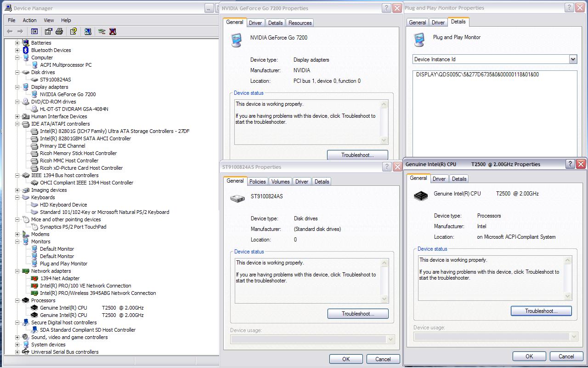Expand the Imaging devices node
This screenshot has height=368, width=588.
[x=17, y=190]
